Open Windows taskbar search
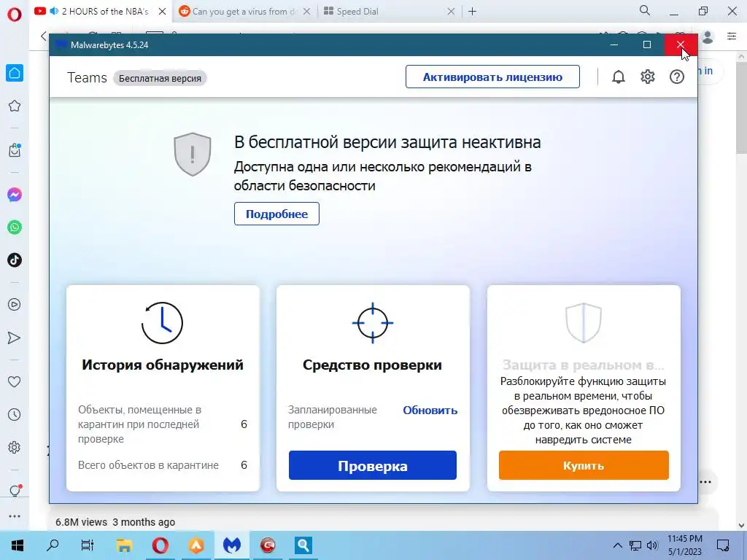Viewport: 747px width, 560px height. 53,545
